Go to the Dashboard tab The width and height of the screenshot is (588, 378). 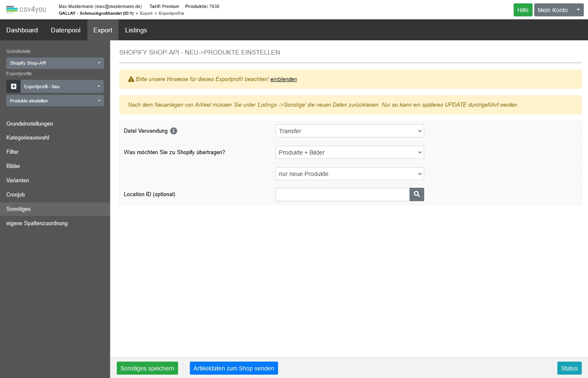[x=22, y=30]
